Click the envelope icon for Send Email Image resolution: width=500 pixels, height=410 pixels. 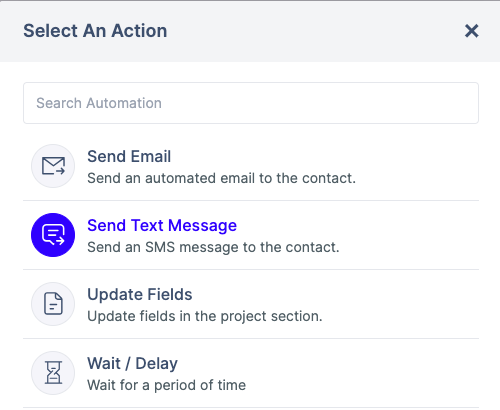point(53,166)
